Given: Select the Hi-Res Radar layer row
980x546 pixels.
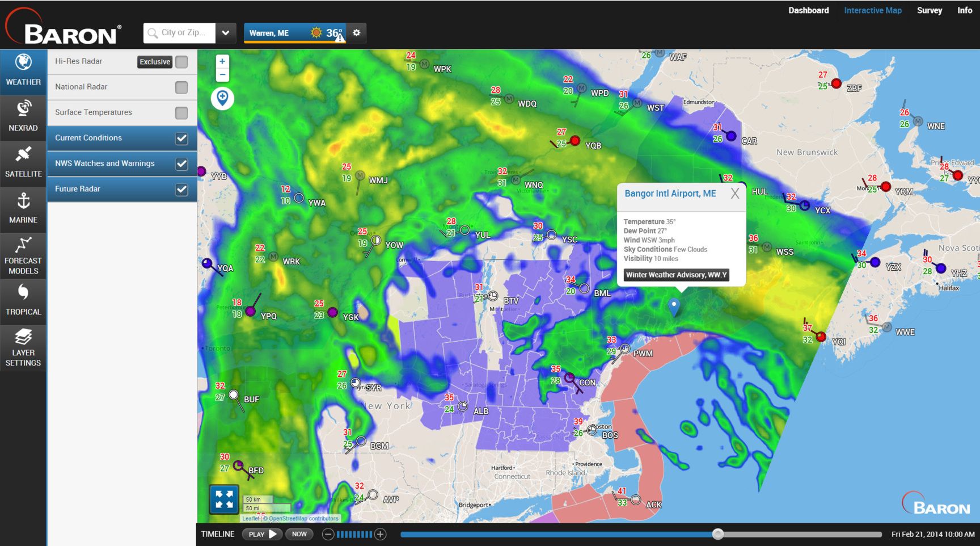Looking at the screenshot, I should [x=122, y=62].
